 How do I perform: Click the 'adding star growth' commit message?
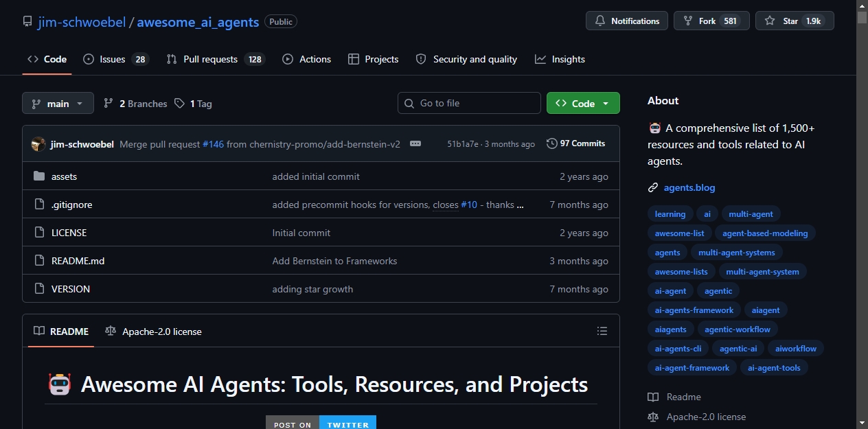coord(312,289)
